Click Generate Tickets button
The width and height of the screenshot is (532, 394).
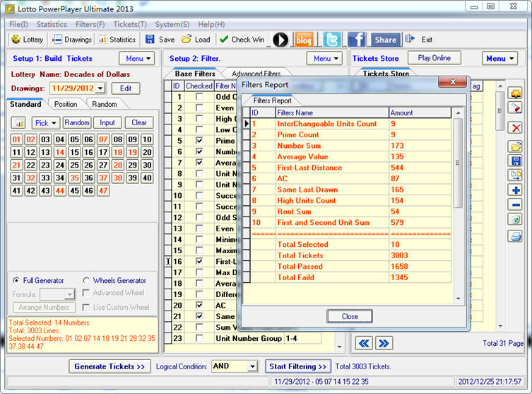tap(110, 366)
